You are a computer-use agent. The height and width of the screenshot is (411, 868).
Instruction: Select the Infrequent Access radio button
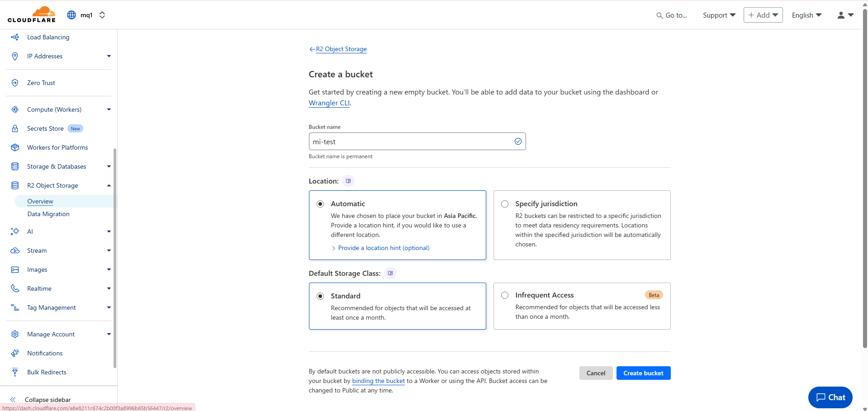(x=505, y=295)
